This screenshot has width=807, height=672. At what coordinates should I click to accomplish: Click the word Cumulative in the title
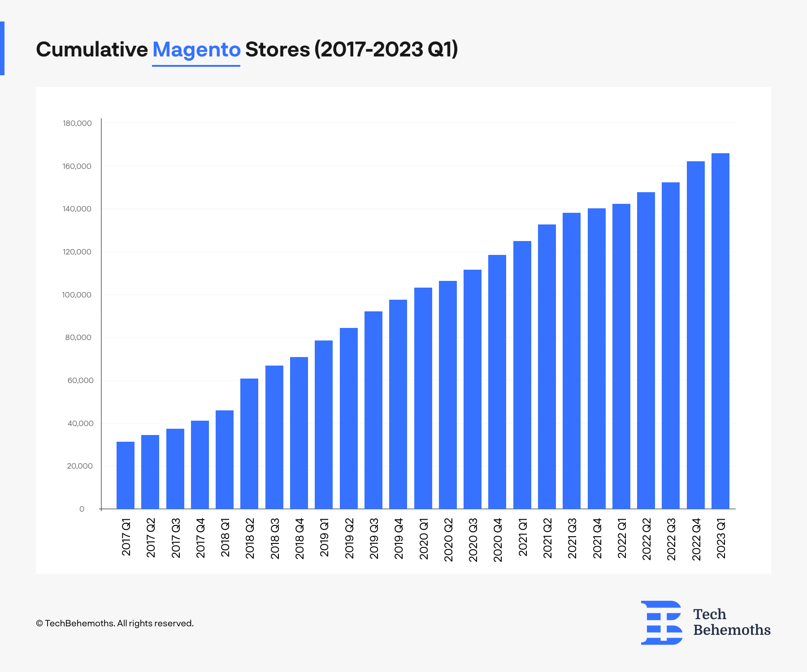coord(92,49)
